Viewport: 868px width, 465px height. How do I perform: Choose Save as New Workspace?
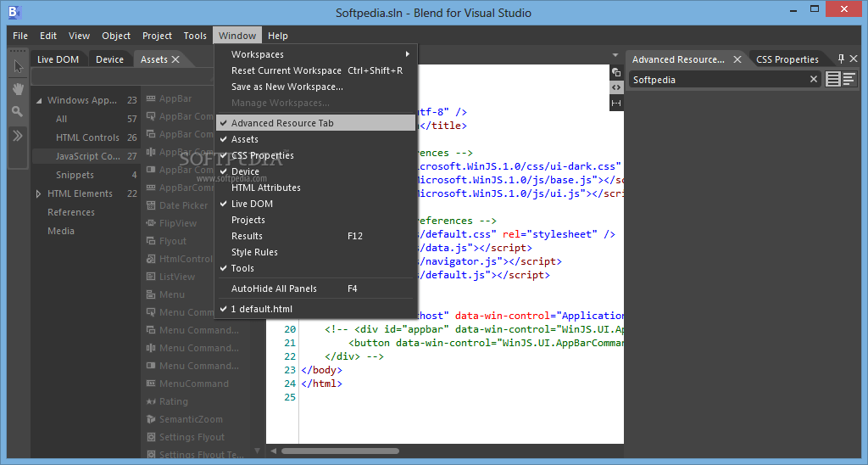click(x=315, y=87)
